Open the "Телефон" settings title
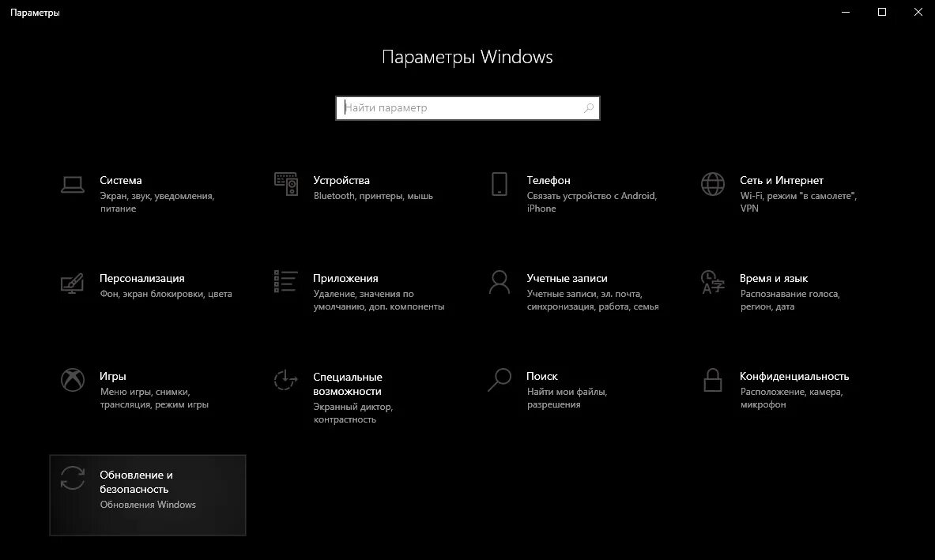935x560 pixels. pos(549,180)
